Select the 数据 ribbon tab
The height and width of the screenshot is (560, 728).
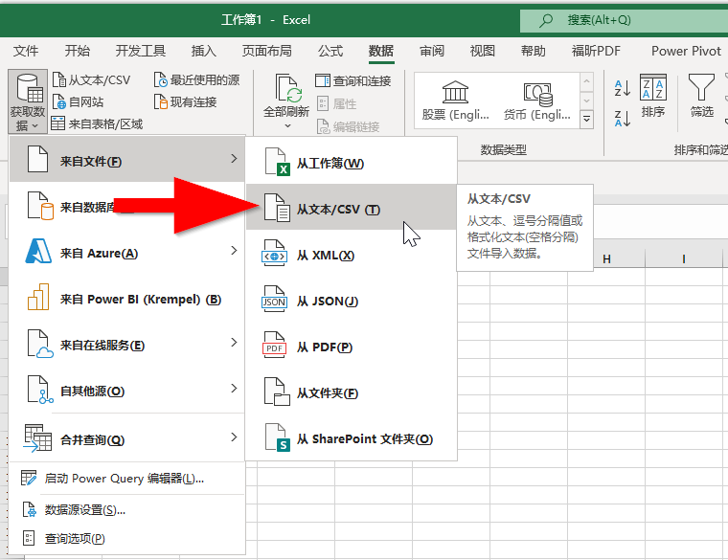click(381, 51)
